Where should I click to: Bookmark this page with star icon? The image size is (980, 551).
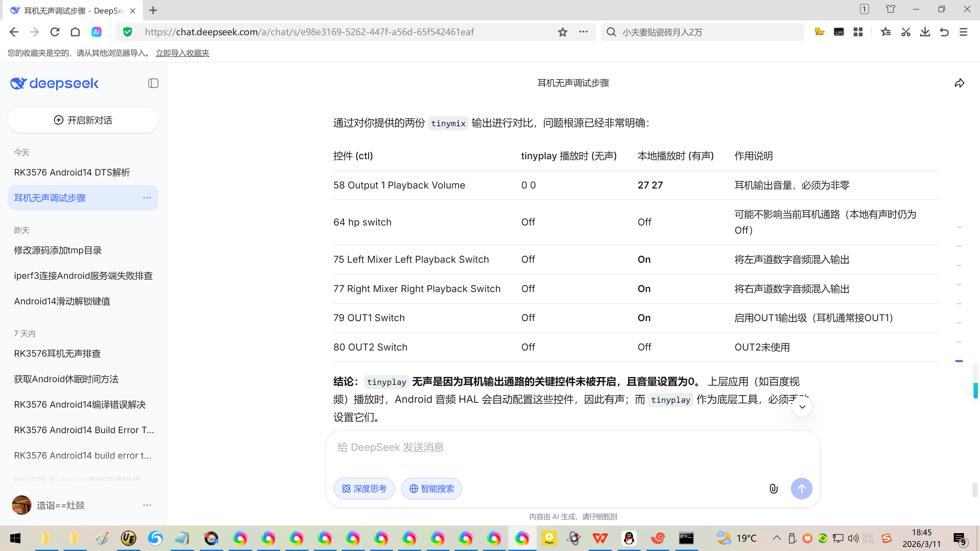point(563,32)
